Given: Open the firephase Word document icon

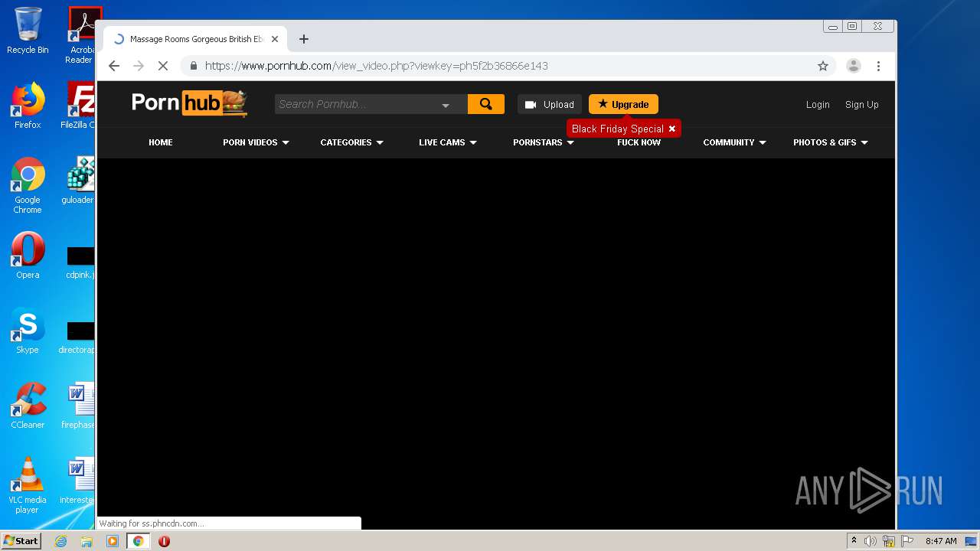Looking at the screenshot, I should point(80,406).
